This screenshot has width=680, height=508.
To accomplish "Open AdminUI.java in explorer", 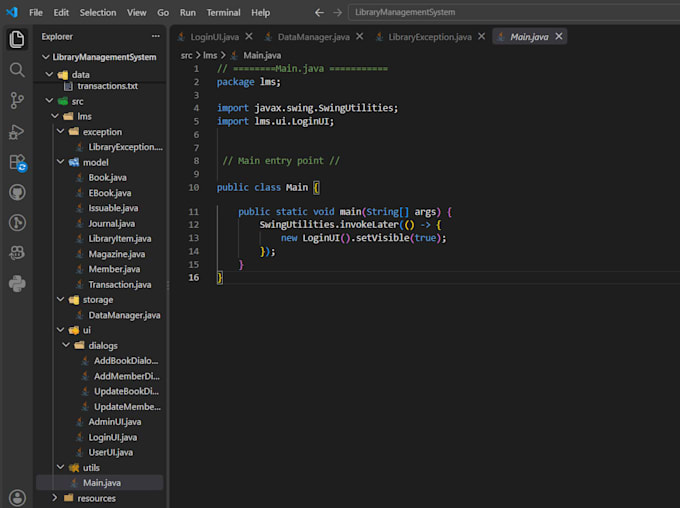I will tap(101, 422).
